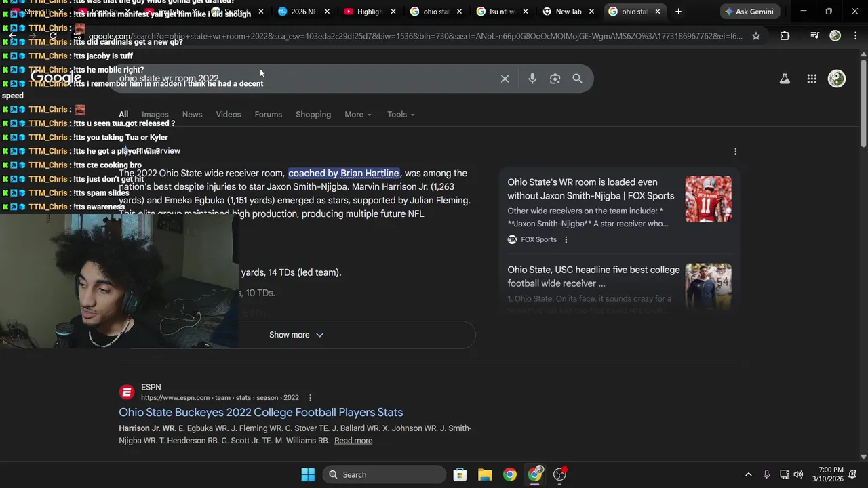Expand the More search filter dropdown
868x488 pixels.
(x=358, y=115)
